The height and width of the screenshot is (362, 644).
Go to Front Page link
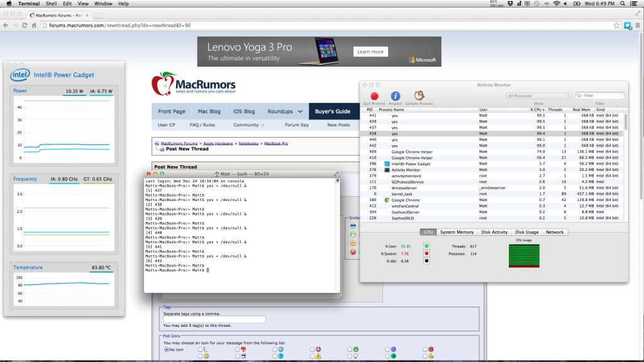pyautogui.click(x=171, y=112)
